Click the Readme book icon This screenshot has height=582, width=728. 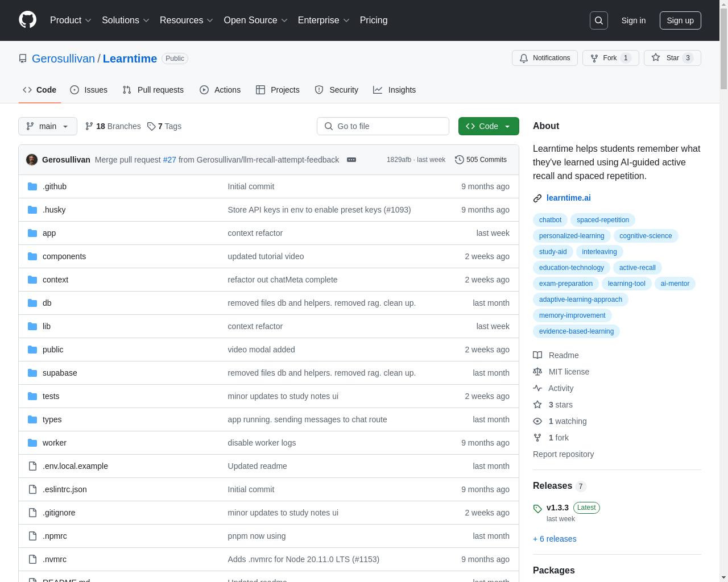(537, 355)
